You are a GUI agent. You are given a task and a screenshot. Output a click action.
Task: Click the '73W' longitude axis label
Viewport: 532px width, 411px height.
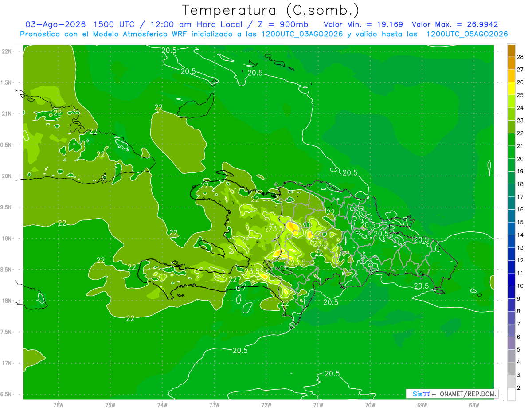pos(214,405)
